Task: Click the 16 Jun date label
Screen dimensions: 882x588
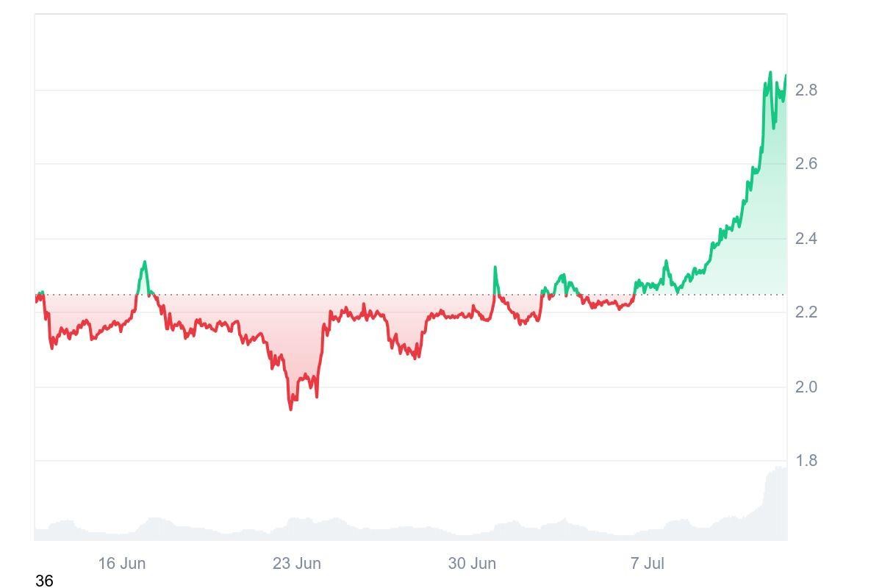Action: [121, 564]
